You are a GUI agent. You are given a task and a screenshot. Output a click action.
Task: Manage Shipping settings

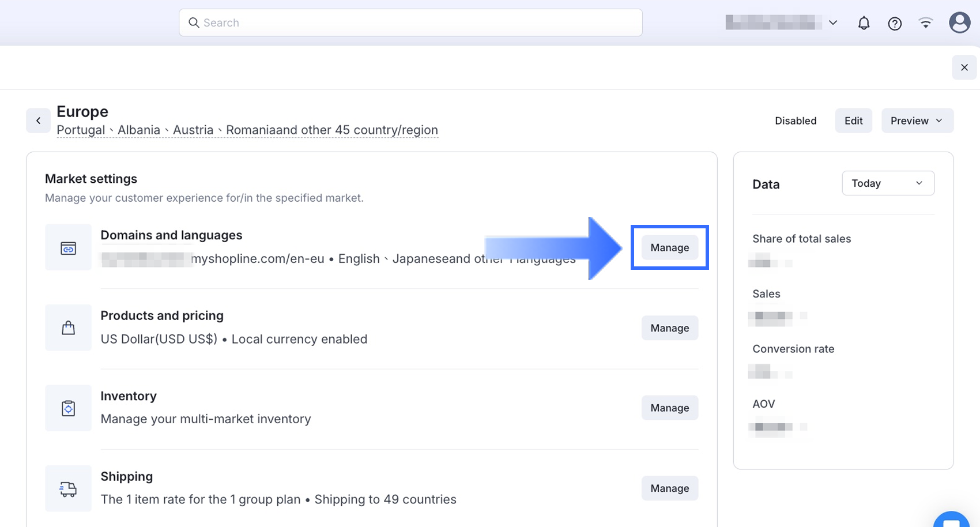[669, 488]
